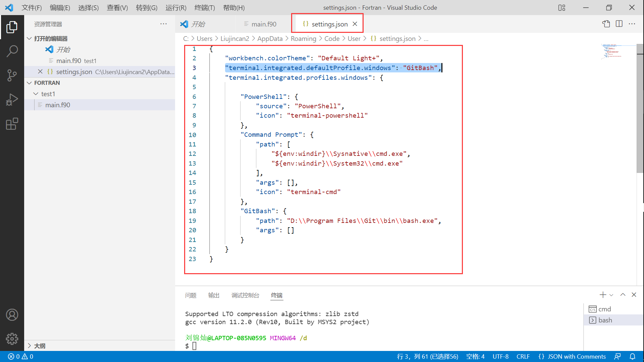
Task: Expand the 大纲 outline section
Action: coord(30,346)
